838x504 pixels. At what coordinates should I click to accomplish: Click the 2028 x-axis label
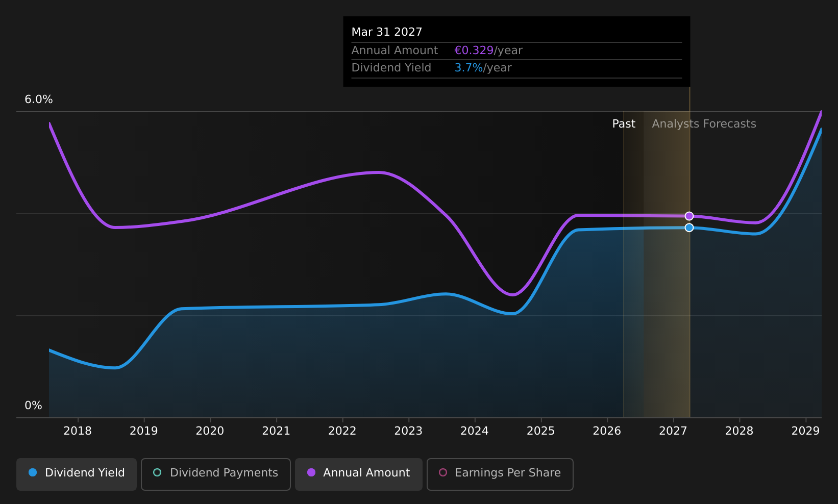click(740, 431)
